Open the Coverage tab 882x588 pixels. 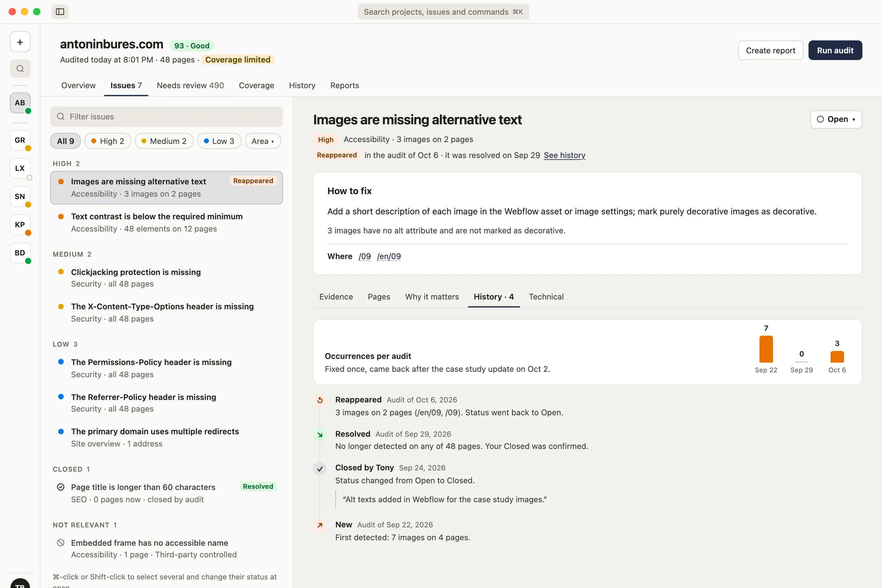[x=257, y=85]
